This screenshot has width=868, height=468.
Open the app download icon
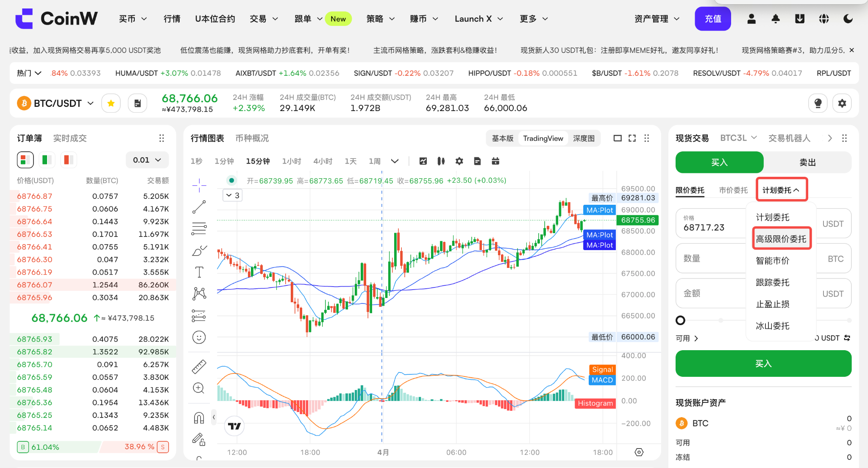point(800,19)
